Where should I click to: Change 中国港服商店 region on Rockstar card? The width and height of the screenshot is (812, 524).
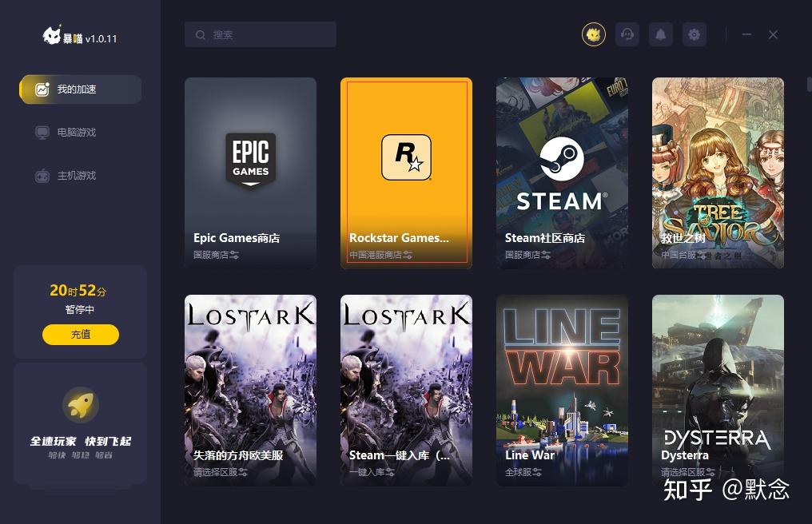click(408, 255)
